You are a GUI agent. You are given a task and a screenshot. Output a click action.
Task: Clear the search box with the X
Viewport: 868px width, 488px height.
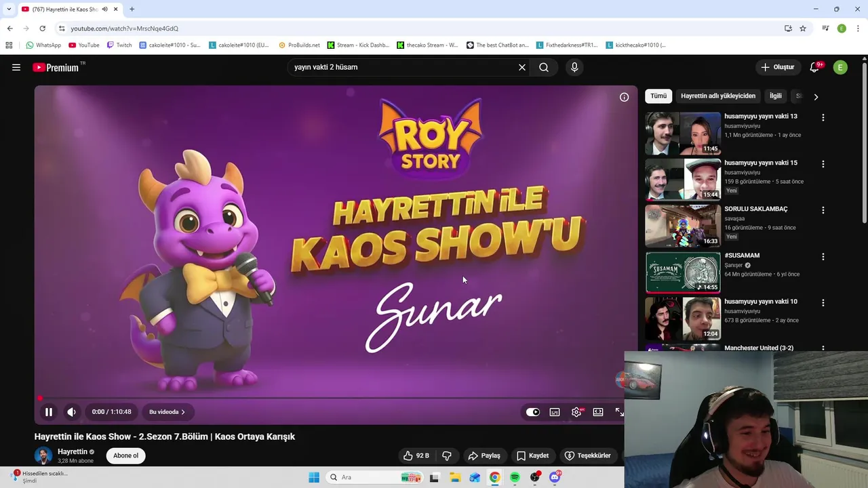(522, 67)
